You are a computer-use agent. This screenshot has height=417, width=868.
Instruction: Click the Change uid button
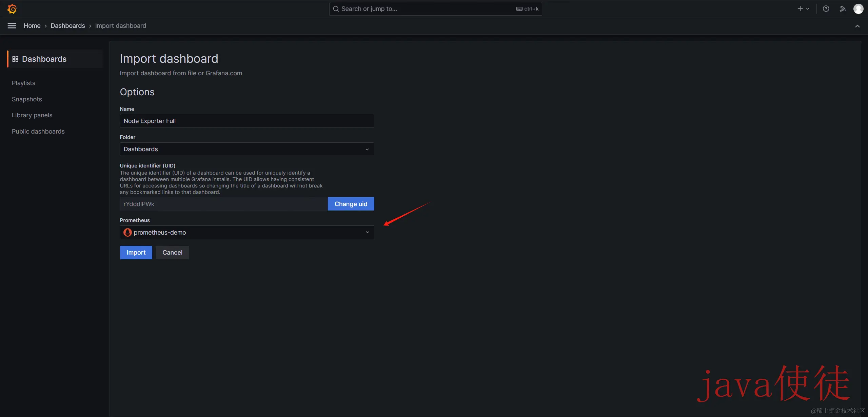[x=351, y=204]
